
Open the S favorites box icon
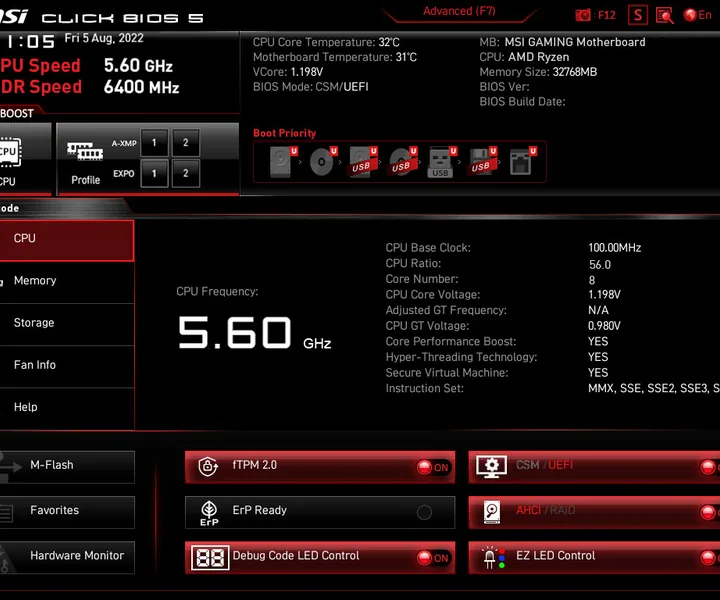point(638,15)
